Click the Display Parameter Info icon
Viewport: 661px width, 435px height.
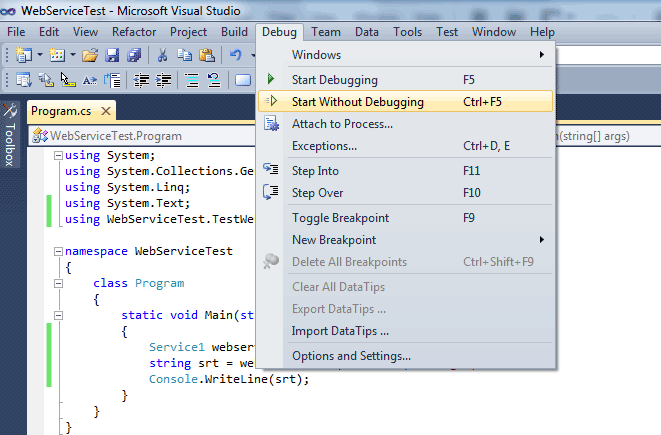(46, 80)
